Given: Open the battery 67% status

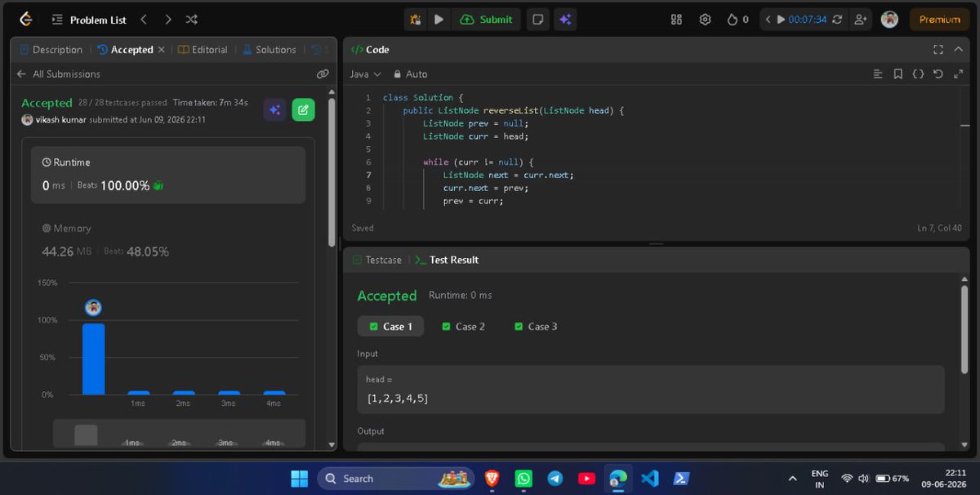Looking at the screenshot, I should (x=892, y=479).
